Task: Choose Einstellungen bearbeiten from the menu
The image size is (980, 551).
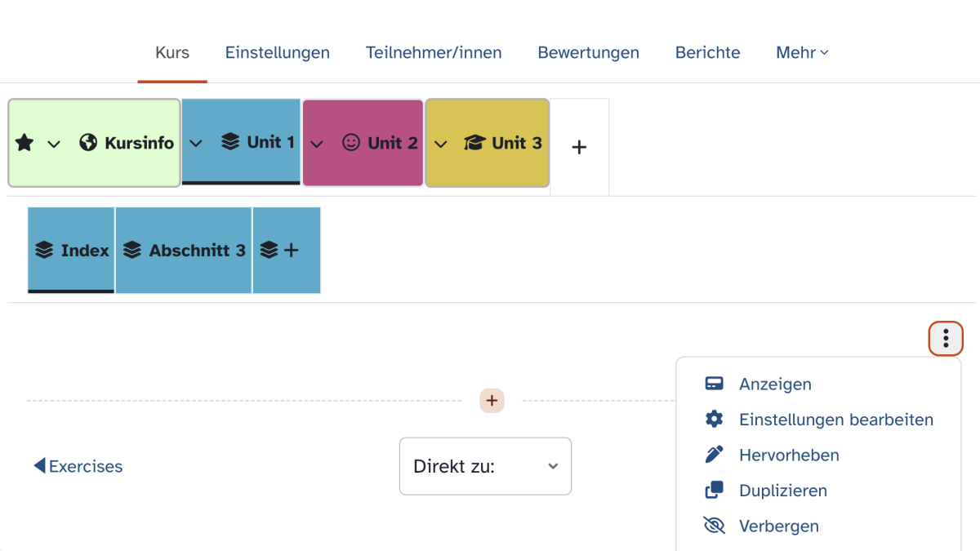Action: [x=835, y=420]
